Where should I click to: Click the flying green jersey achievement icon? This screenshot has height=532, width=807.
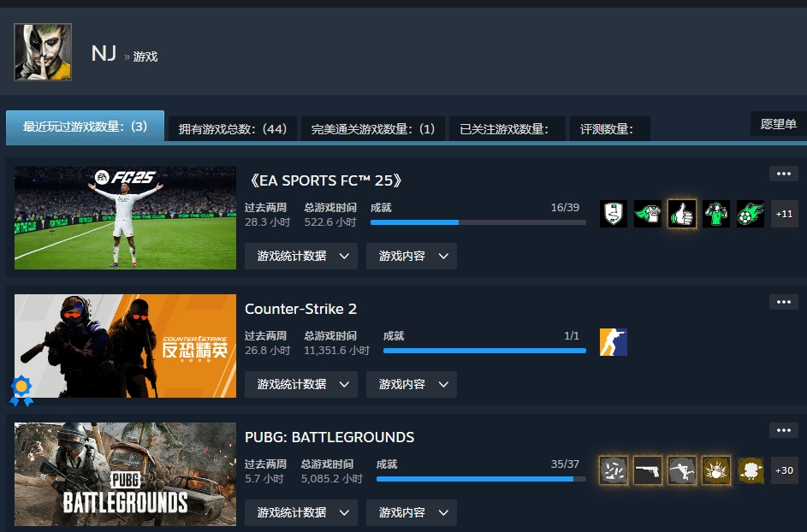tap(648, 214)
